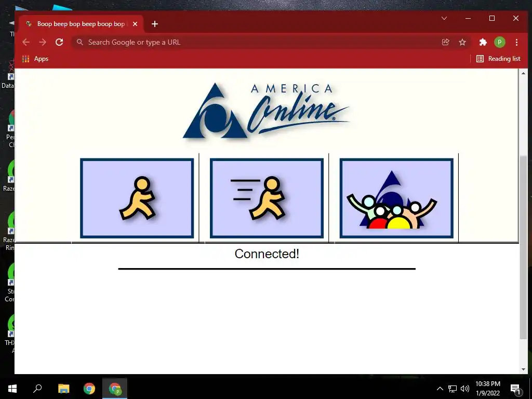
Task: Open the volume control tray icon
Action: pos(465,389)
